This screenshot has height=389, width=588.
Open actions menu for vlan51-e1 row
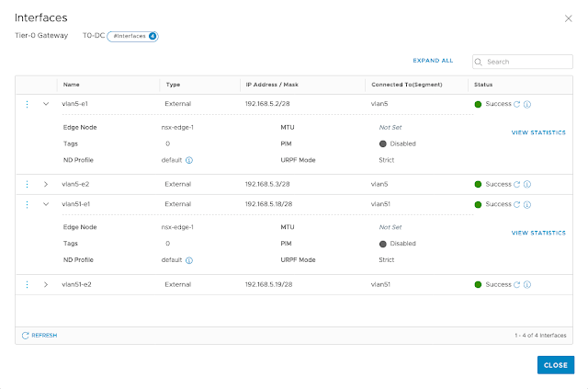pyautogui.click(x=28, y=204)
